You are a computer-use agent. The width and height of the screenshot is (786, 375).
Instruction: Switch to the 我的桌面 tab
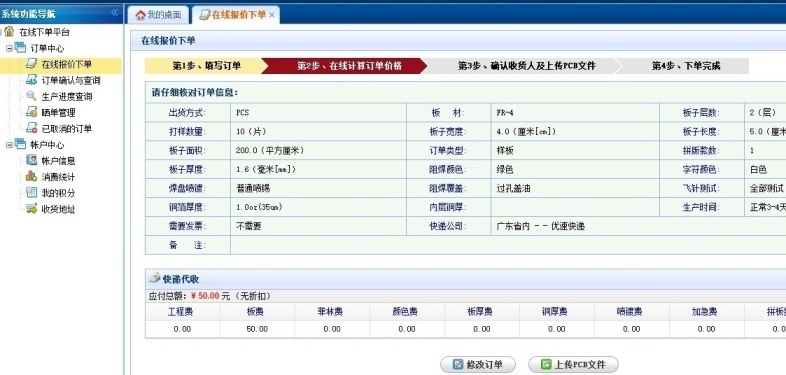158,15
